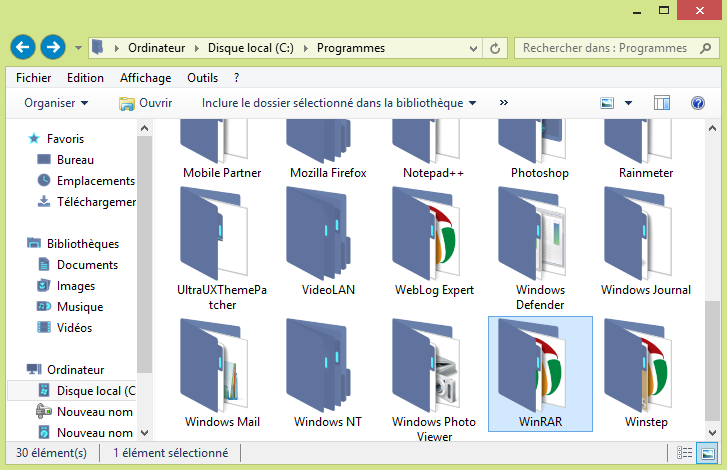Click the Ouvrir button

tap(146, 103)
